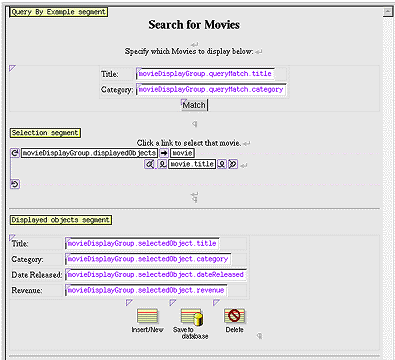Screen dimensions: 395x360
Task: Click the triangle marker above Delete
Action: pyautogui.click(x=216, y=302)
